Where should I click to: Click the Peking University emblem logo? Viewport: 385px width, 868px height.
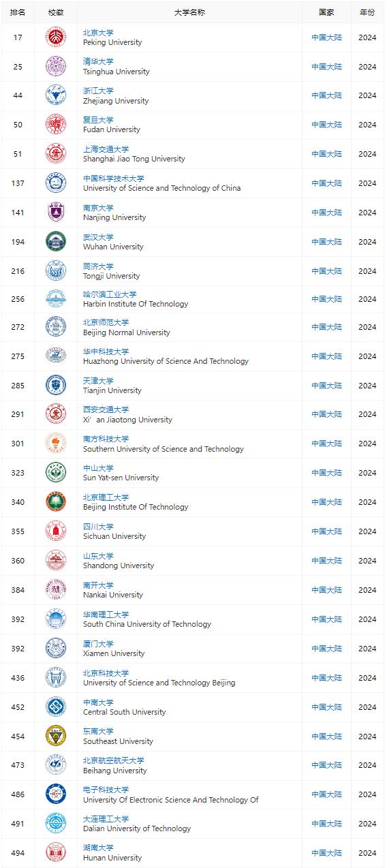tap(56, 37)
